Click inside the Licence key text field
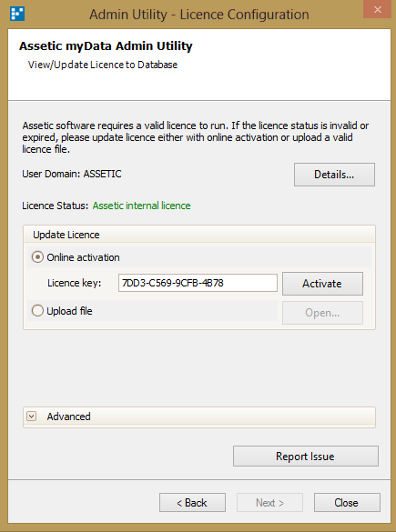Viewport: 396px width, 532px height. pos(198,283)
